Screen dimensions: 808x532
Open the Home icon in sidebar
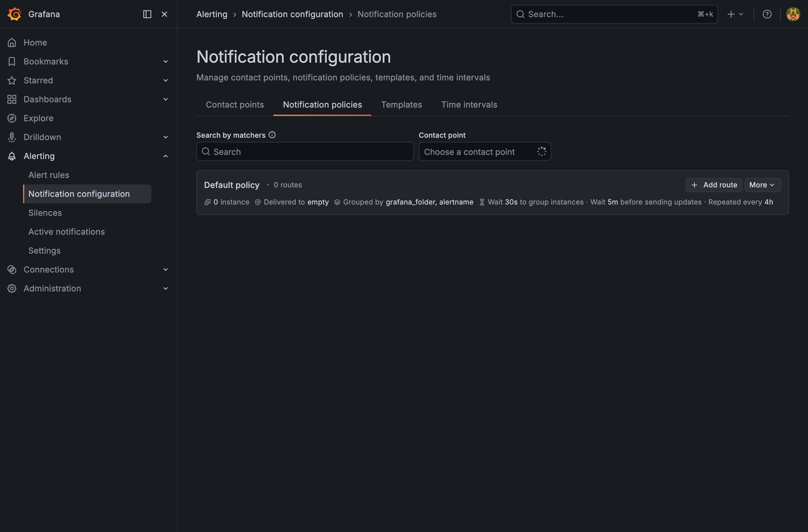pos(12,42)
